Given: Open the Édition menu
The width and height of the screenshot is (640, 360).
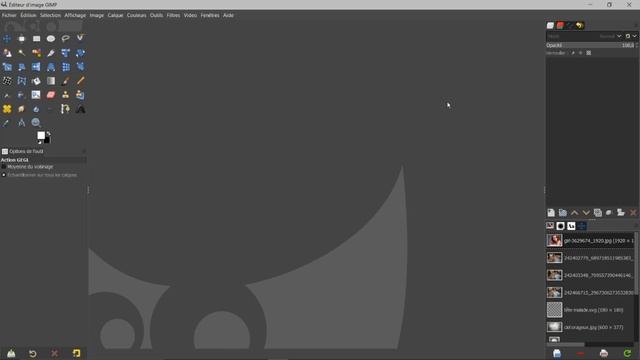Looking at the screenshot, I should (28, 15).
